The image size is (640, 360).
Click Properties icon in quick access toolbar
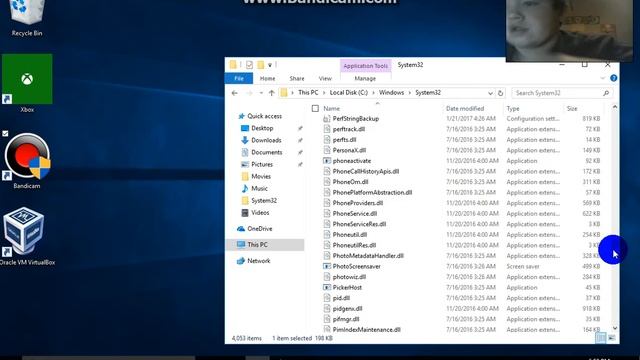click(249, 65)
